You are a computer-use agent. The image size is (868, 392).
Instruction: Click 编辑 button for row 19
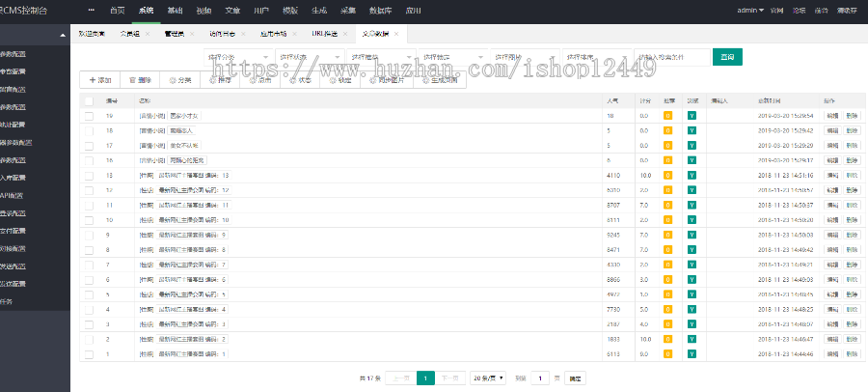[832, 116]
